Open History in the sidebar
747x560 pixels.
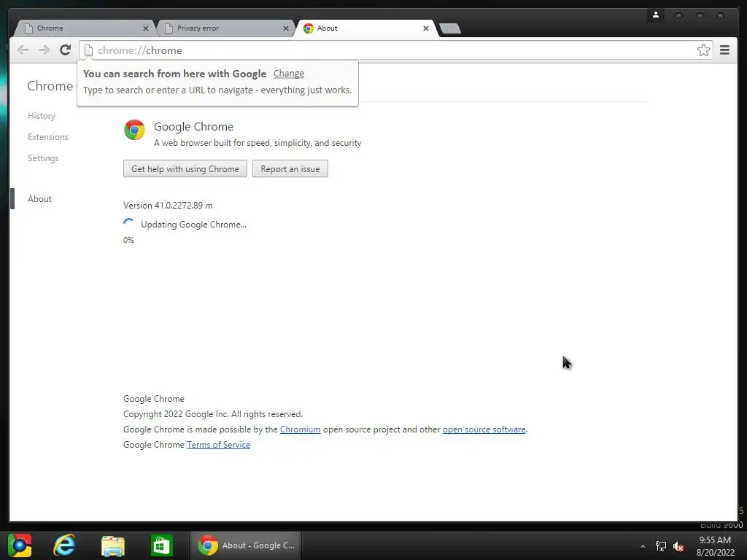coord(42,116)
